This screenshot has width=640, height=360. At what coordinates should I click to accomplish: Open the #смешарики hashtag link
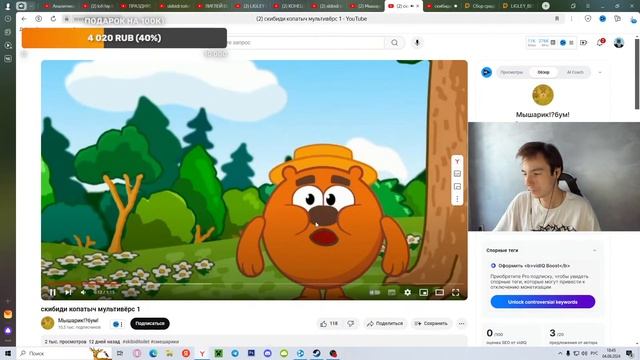click(x=165, y=342)
